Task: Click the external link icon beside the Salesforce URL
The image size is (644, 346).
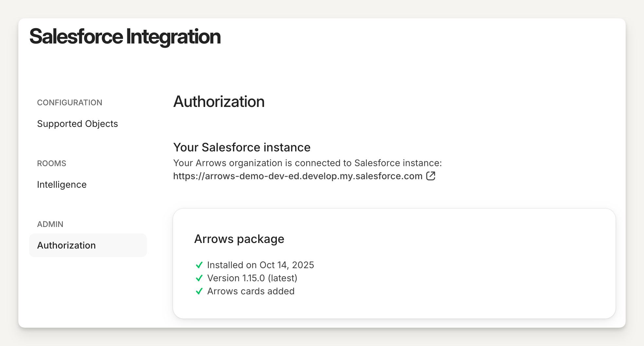Action: click(x=431, y=176)
